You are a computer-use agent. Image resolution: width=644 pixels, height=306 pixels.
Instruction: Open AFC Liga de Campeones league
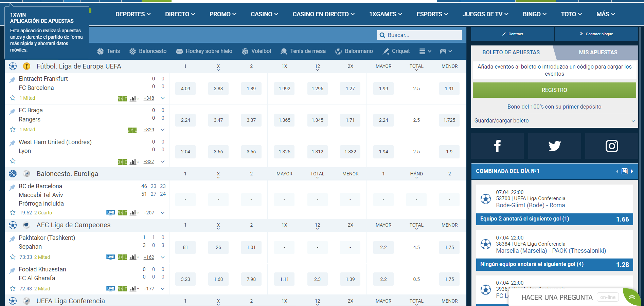tap(73, 225)
